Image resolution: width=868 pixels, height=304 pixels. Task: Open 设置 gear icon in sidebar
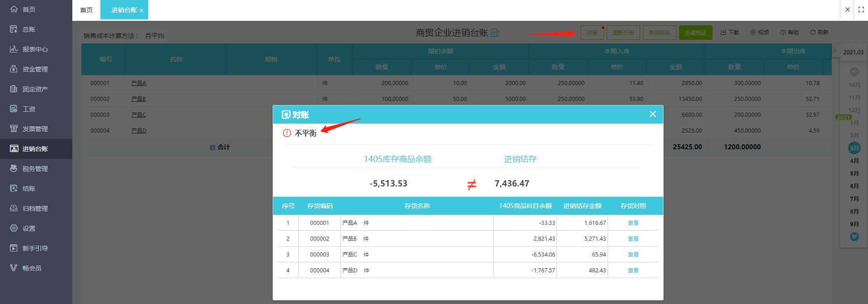[14, 228]
